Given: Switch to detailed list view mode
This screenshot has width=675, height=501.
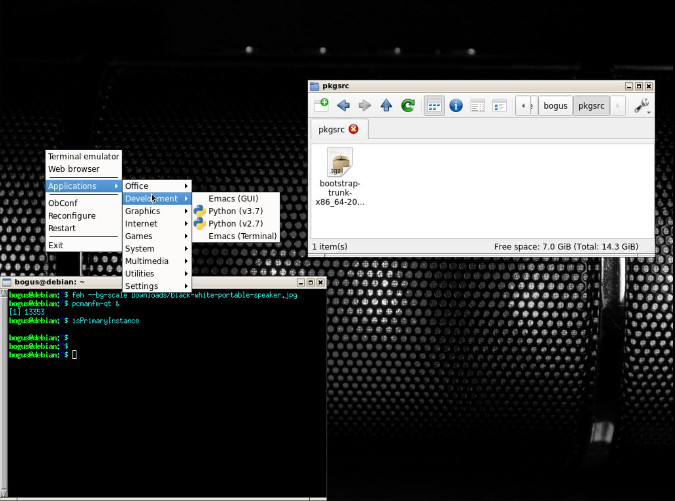Looking at the screenshot, I should (x=499, y=105).
